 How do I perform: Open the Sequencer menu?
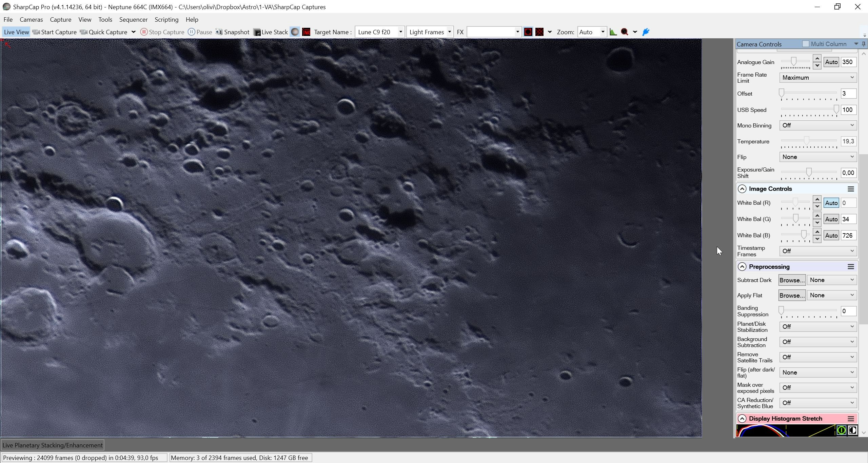tap(133, 19)
